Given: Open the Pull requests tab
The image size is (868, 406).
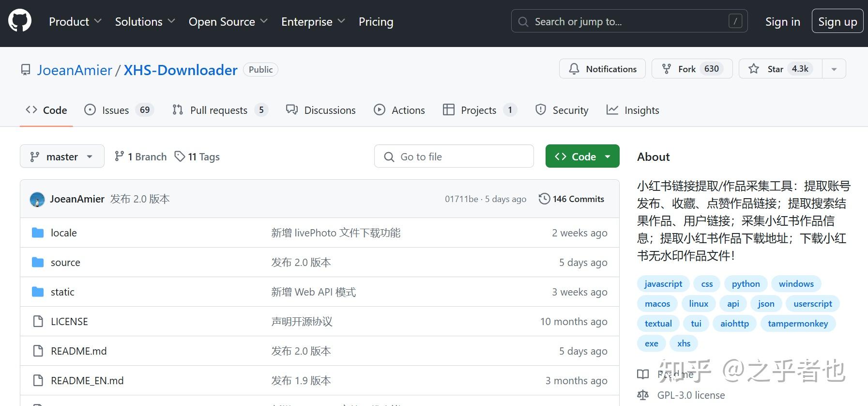Looking at the screenshot, I should point(220,110).
